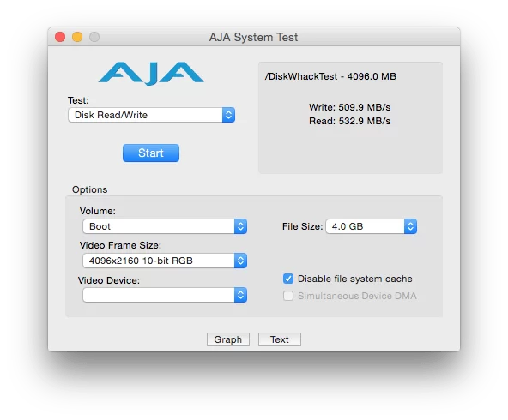Minimize window using the yellow button
The width and height of the screenshot is (508, 420).
point(77,37)
